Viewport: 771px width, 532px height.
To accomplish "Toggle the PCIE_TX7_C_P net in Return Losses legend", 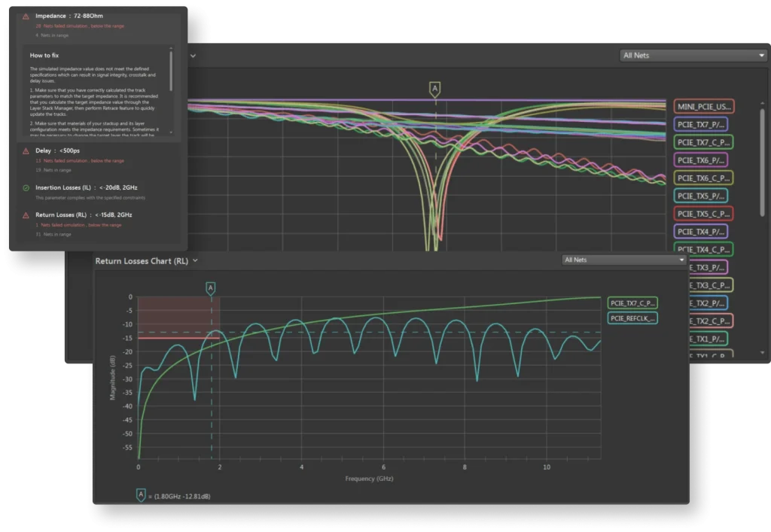I will [633, 303].
